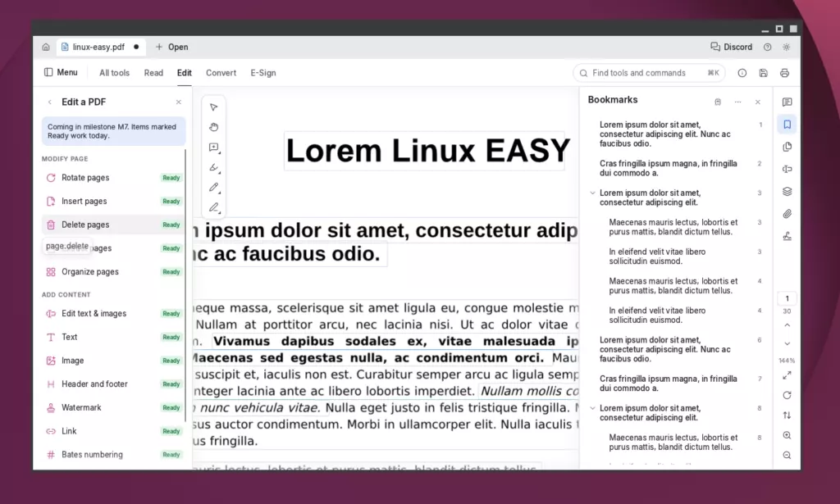This screenshot has height=504, width=840.
Task: Open Header and footer tool
Action: click(x=113, y=384)
